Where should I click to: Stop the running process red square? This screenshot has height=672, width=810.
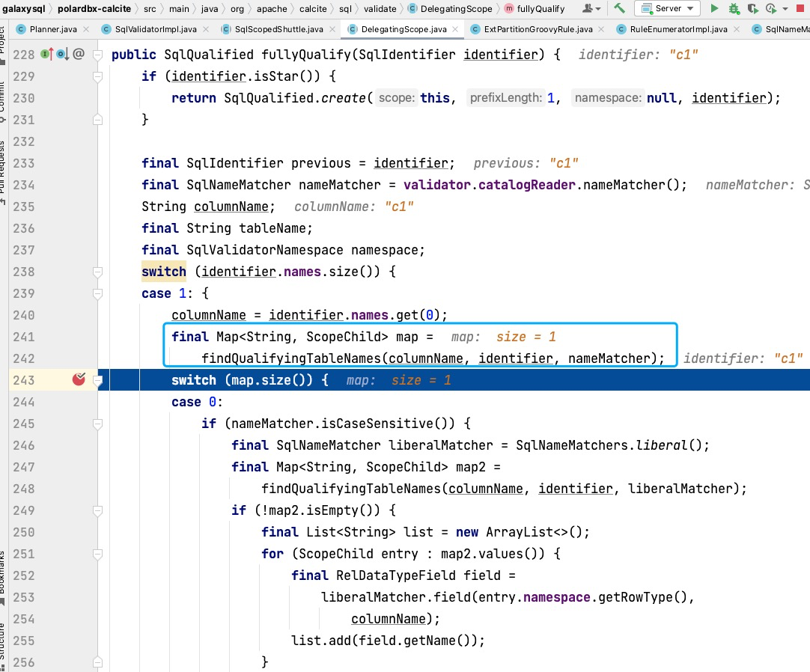[x=801, y=8]
